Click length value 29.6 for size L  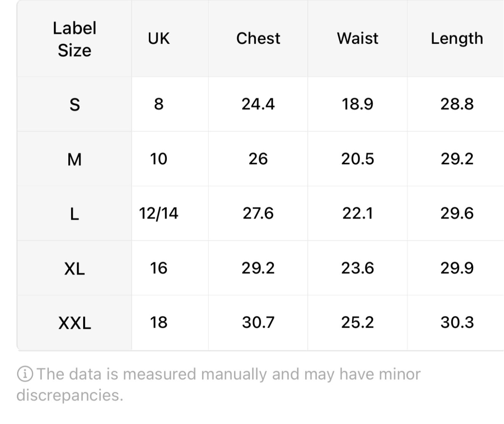click(x=457, y=213)
